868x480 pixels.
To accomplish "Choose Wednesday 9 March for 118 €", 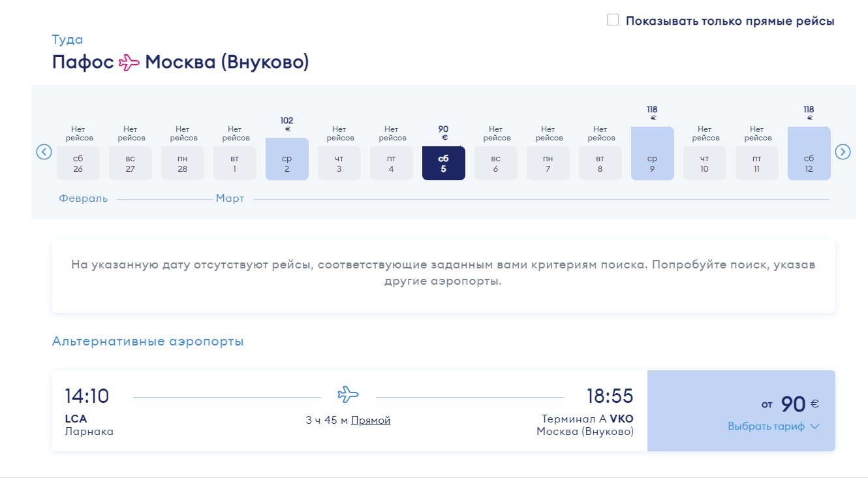I will coord(653,153).
